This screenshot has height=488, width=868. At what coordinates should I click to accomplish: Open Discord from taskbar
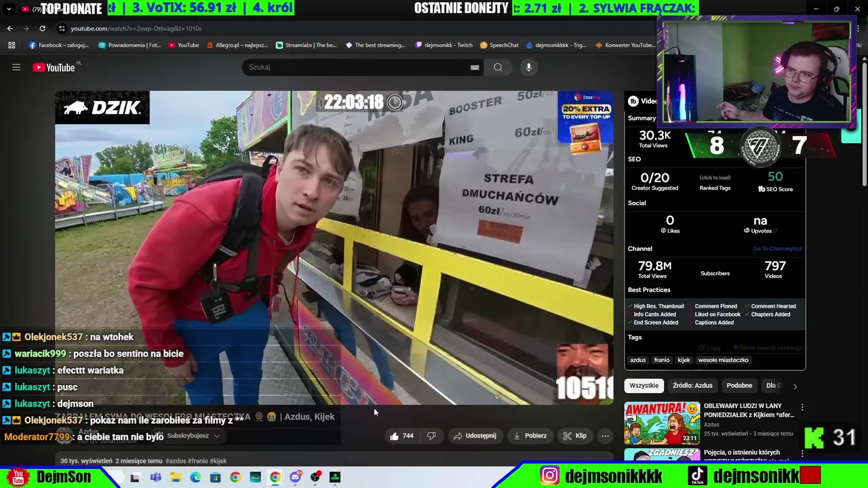point(295,477)
